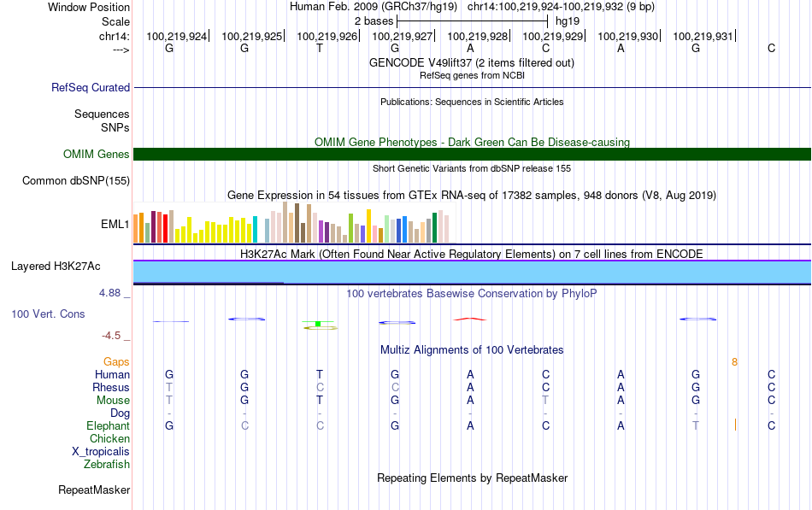Click the orange gap count 8
The height and width of the screenshot is (510, 812).
point(734,362)
